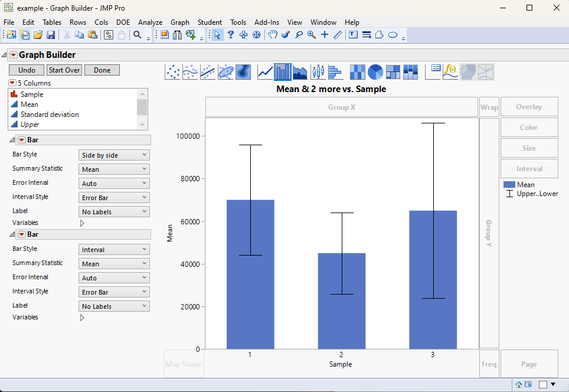Screen dimensions: 569x392
Task: Select the Lasso tool
Action: (299, 35)
